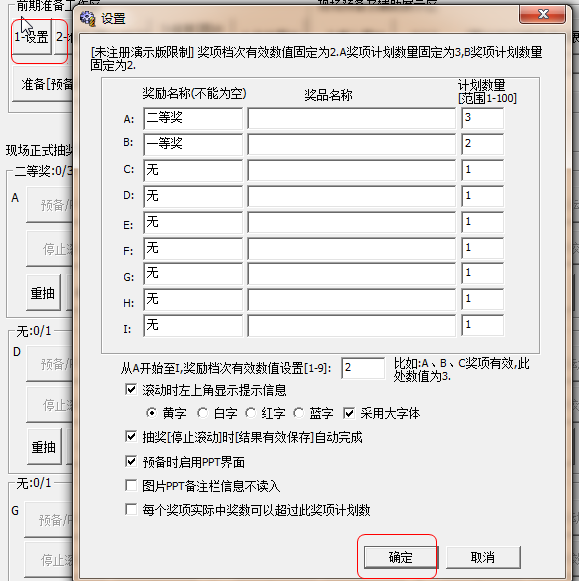Click row B 计划数量 field showing 2
This screenshot has height=581, width=579.
tap(482, 144)
